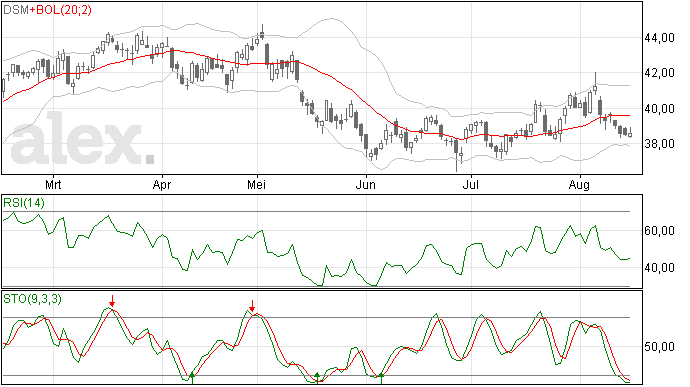The width and height of the screenshot is (690, 387).
Task: Click the first red sell arrow in March
Action: [112, 301]
